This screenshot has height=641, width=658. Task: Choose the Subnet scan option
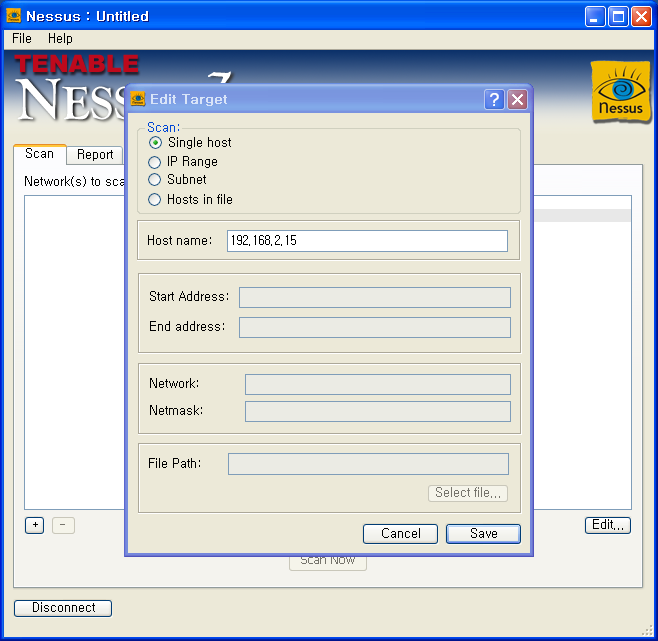[154, 180]
